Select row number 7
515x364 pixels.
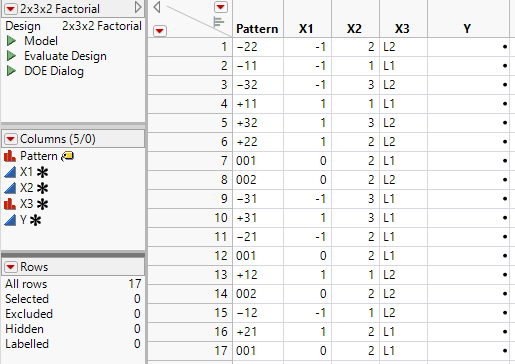pos(190,161)
